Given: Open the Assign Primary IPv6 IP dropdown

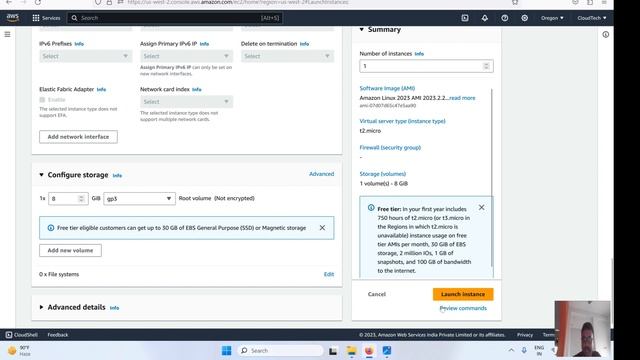Looking at the screenshot, I should point(187,56).
